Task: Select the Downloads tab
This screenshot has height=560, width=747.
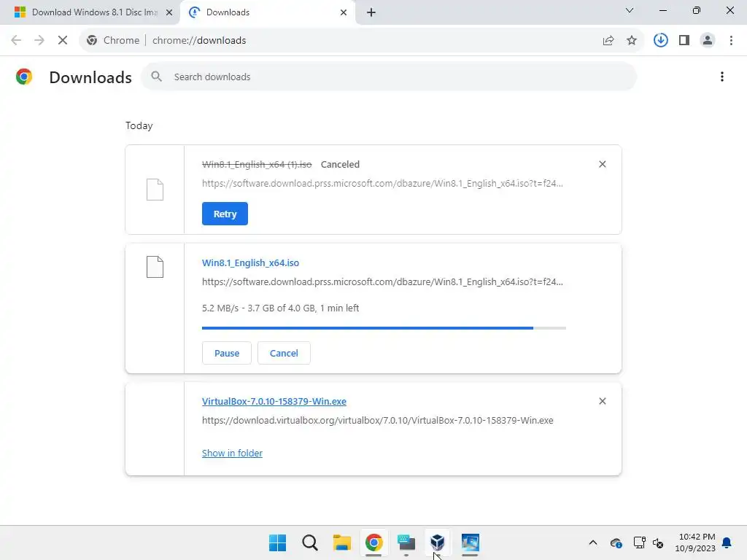Action: [267, 12]
